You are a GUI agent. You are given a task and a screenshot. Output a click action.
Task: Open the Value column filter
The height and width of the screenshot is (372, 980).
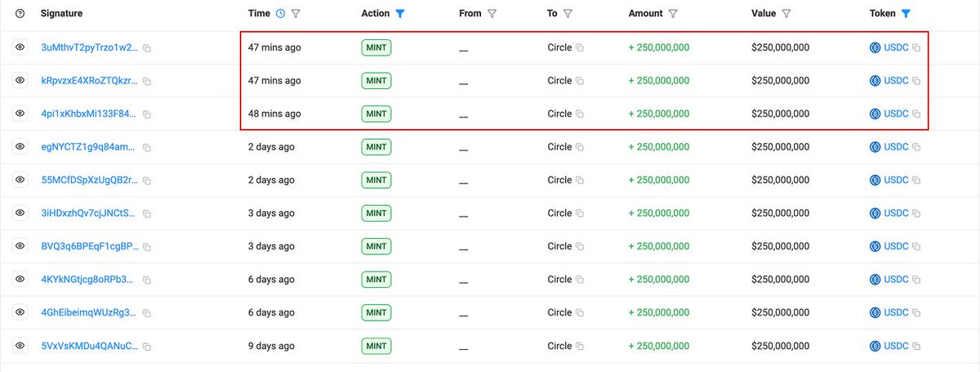point(786,14)
